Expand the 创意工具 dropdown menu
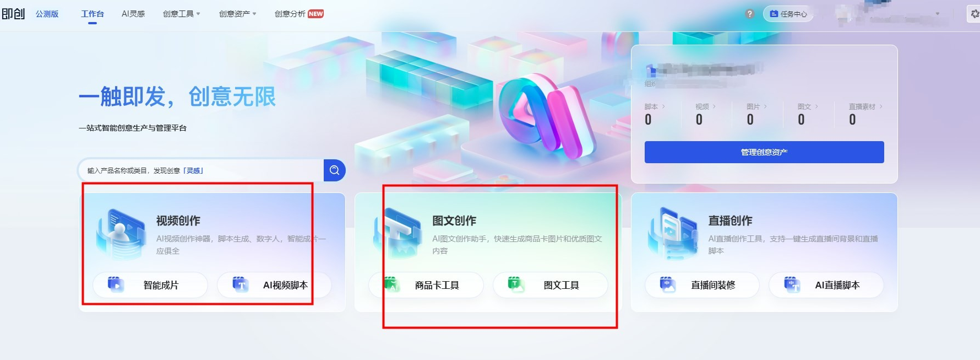This screenshot has width=980, height=360. 182,14
